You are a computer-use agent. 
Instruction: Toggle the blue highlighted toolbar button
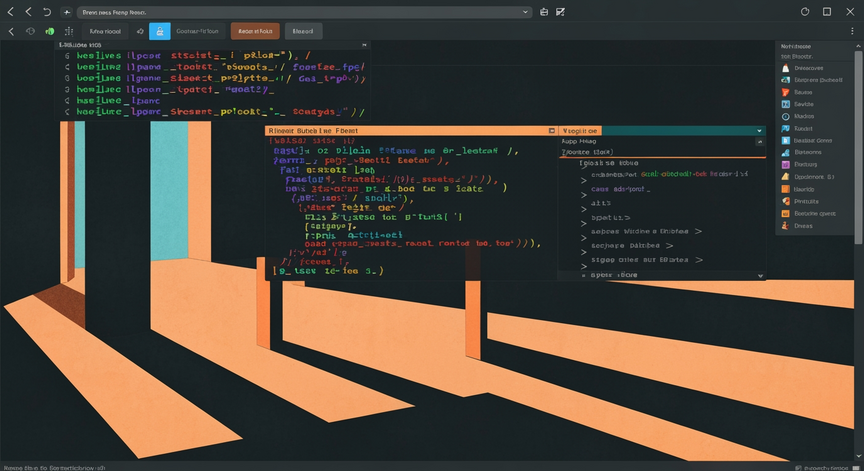pos(160,31)
